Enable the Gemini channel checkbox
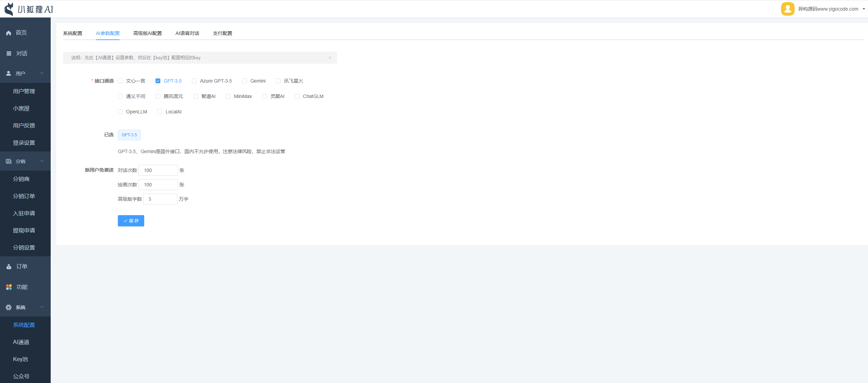 (x=245, y=81)
